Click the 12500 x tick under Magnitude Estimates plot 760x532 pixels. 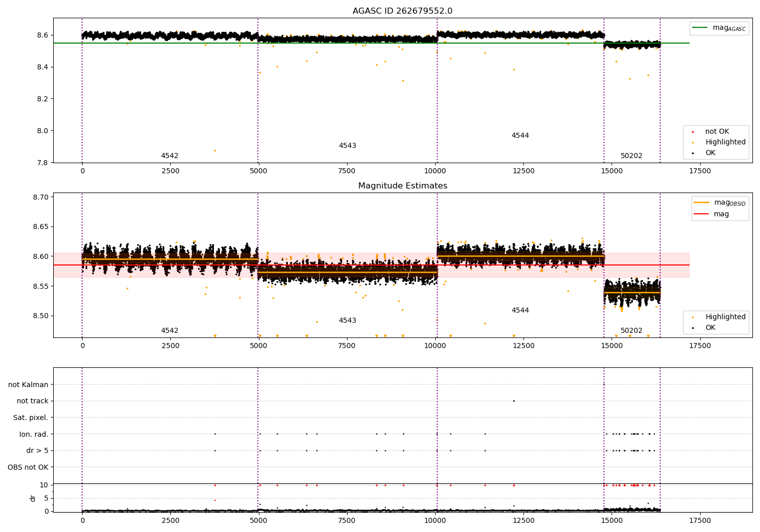pos(523,346)
